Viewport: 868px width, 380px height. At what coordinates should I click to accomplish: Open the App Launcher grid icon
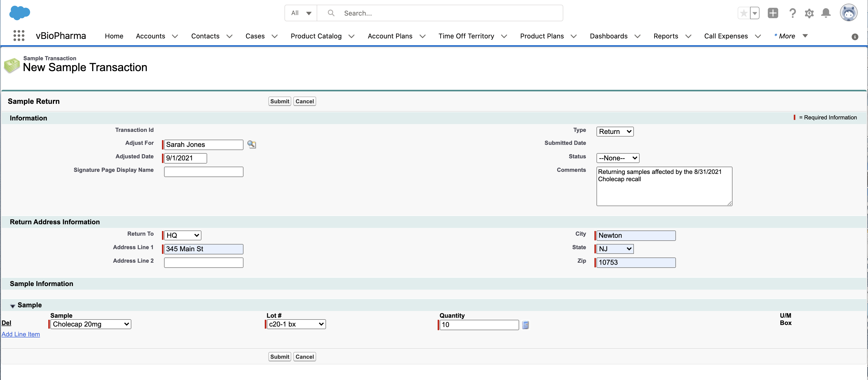pyautogui.click(x=19, y=36)
